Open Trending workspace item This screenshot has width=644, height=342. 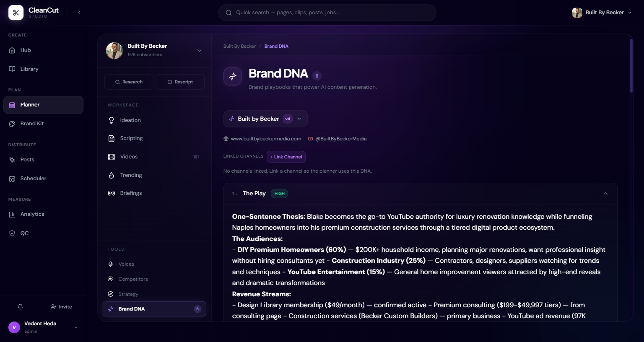click(x=154, y=175)
